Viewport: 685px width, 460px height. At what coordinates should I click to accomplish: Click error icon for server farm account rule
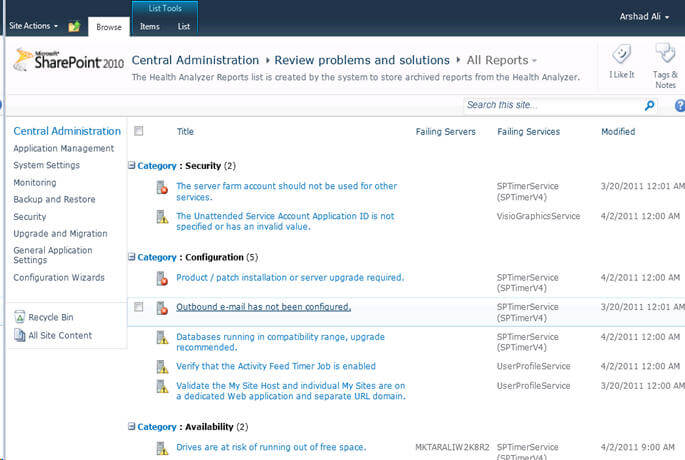(162, 187)
